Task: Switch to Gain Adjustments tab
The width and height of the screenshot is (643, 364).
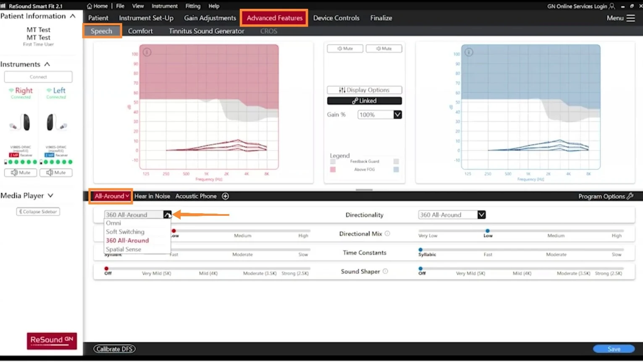Action: coord(210,18)
